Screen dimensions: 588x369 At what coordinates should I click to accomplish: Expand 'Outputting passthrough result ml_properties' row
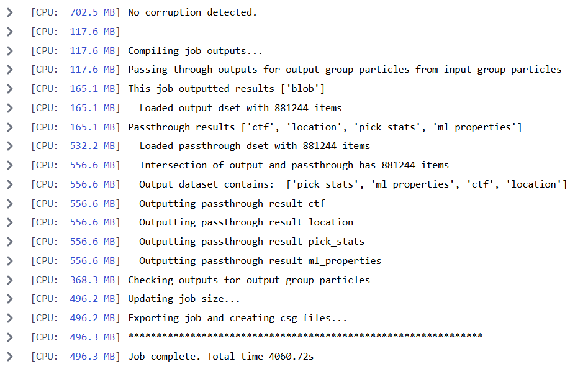point(10,261)
